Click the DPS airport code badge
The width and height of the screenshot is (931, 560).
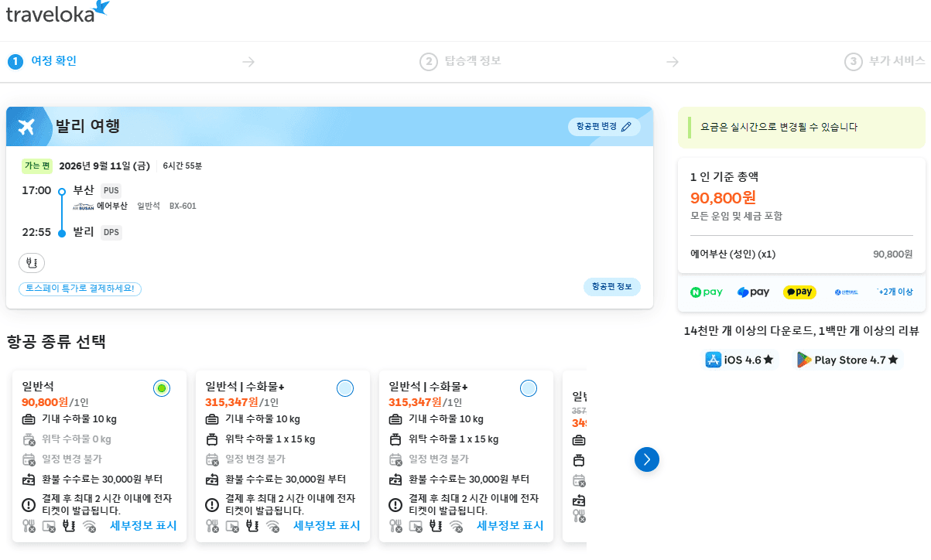click(x=111, y=232)
